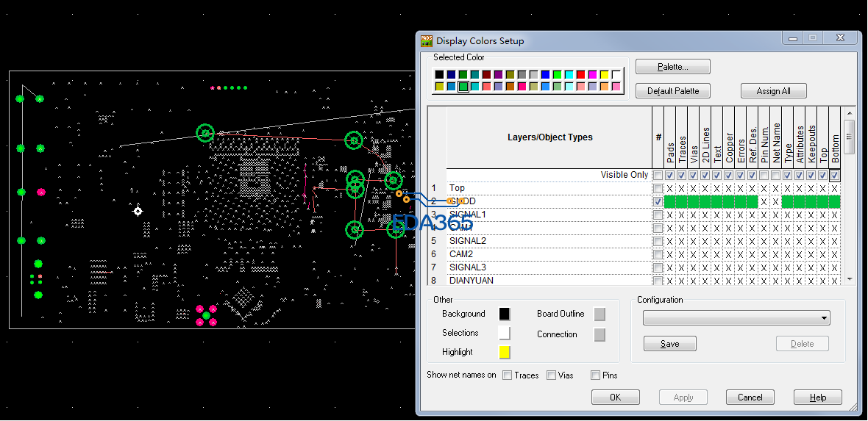Open the Palette... dialog
The image size is (868, 421).
pos(672,67)
